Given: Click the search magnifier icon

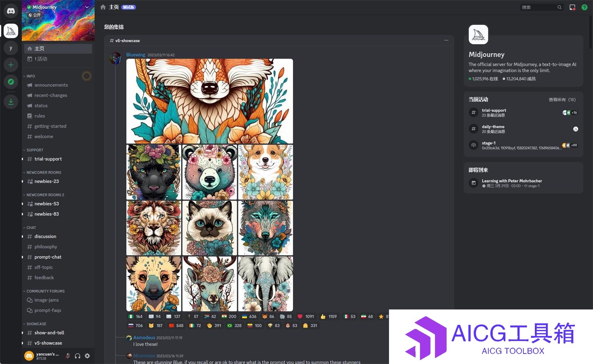Looking at the screenshot, I should point(559,7).
